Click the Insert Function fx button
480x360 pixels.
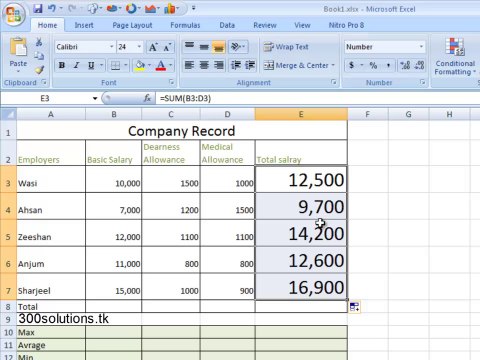tap(147, 98)
